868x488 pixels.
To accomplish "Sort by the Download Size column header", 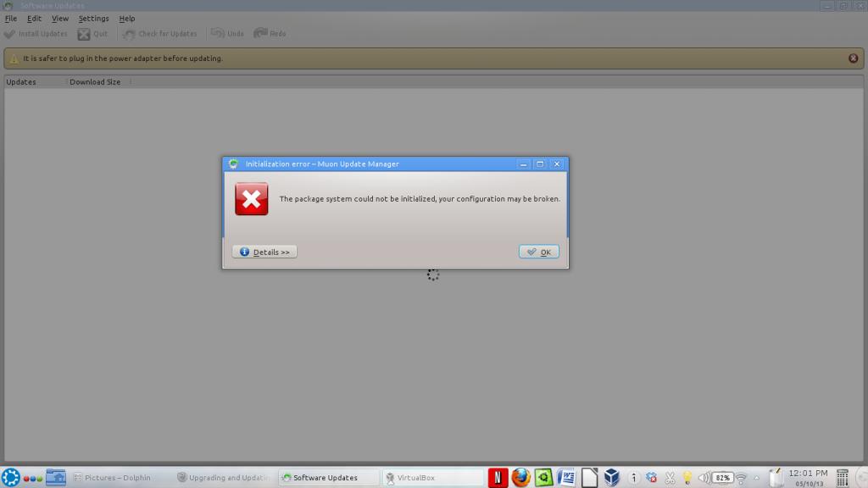I will coord(95,82).
